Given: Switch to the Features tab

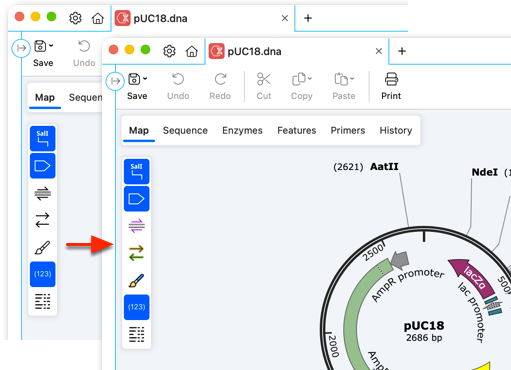Looking at the screenshot, I should [297, 130].
